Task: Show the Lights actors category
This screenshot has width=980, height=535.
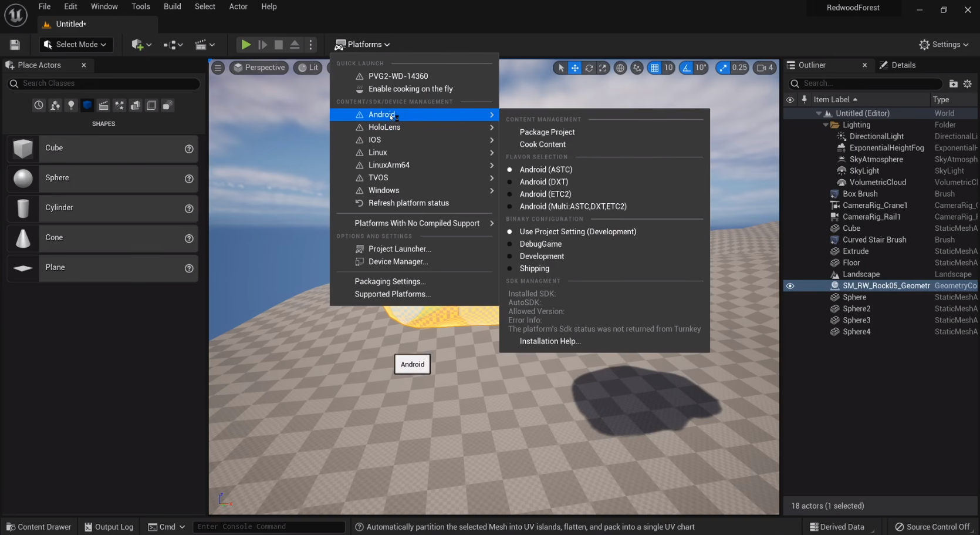Action: (x=71, y=106)
